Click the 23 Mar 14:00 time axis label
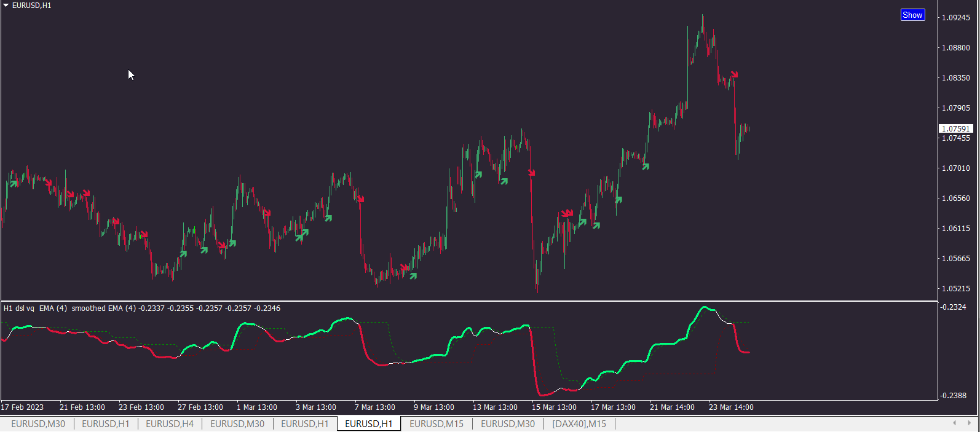 click(x=731, y=407)
